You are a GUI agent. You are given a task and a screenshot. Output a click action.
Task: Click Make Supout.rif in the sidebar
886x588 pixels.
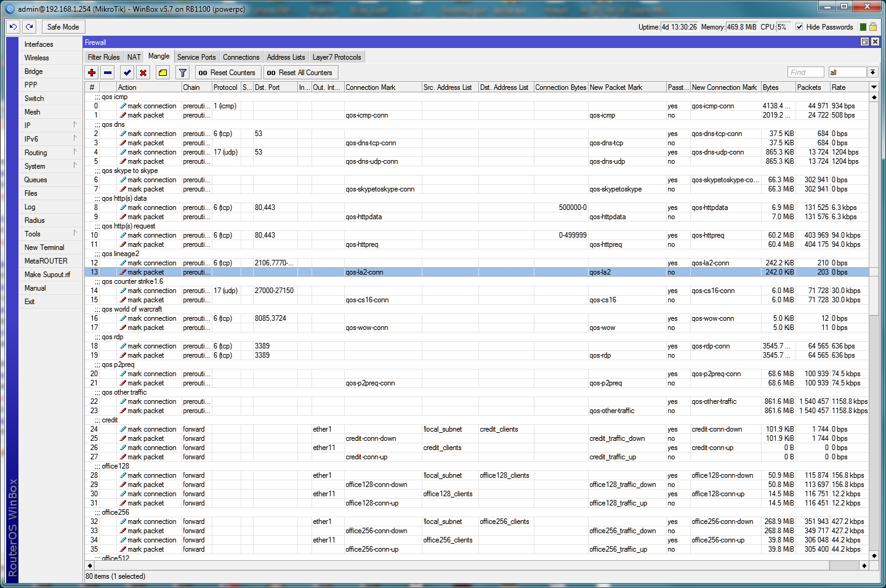[50, 274]
